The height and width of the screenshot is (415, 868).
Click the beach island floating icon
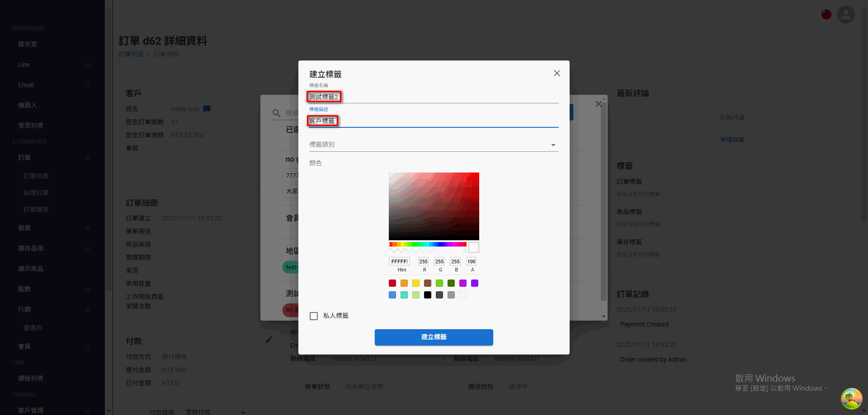(852, 399)
